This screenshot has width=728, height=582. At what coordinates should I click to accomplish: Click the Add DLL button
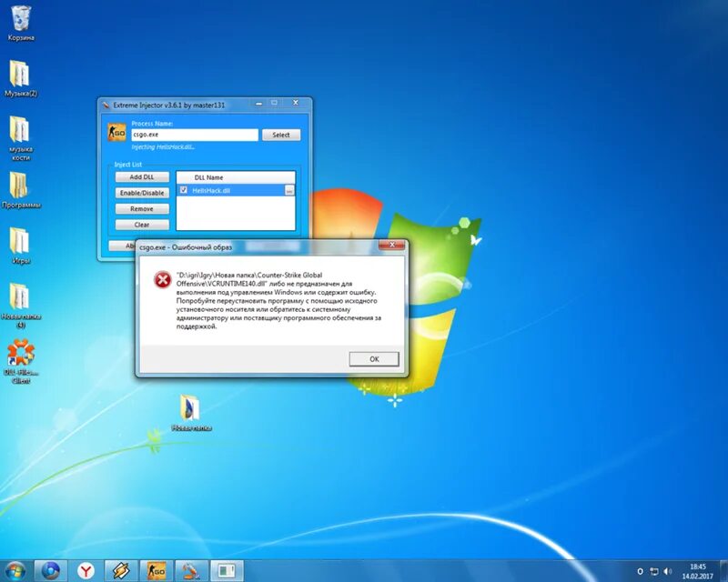(142, 176)
